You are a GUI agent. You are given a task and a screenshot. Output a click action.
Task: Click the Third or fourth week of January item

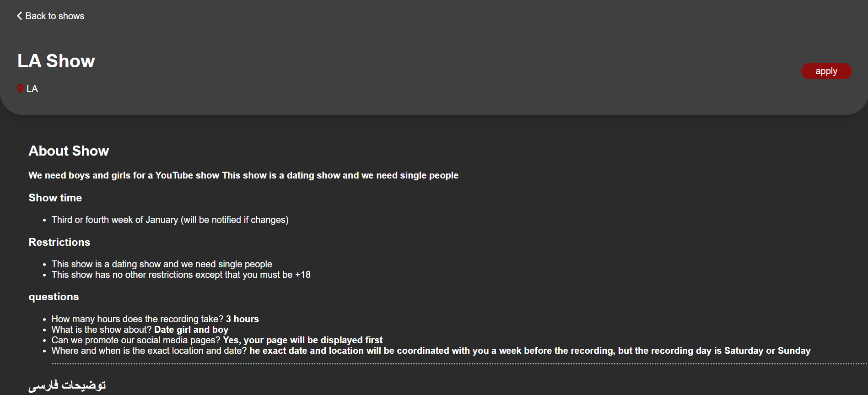click(170, 220)
